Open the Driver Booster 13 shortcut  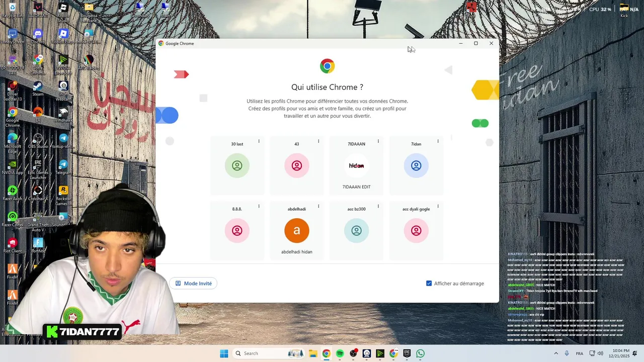point(12,90)
